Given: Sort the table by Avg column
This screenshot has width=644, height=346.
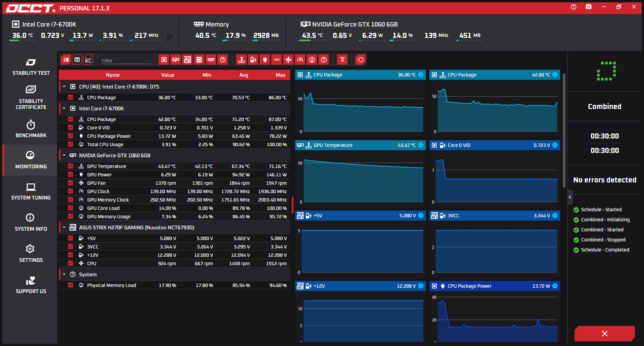Looking at the screenshot, I should point(244,75).
